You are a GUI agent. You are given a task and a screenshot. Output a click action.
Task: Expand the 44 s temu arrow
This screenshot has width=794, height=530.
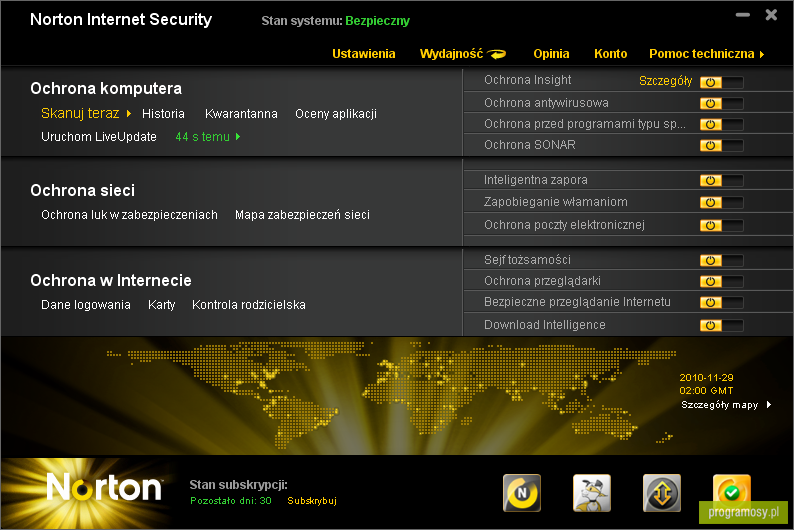click(x=238, y=137)
